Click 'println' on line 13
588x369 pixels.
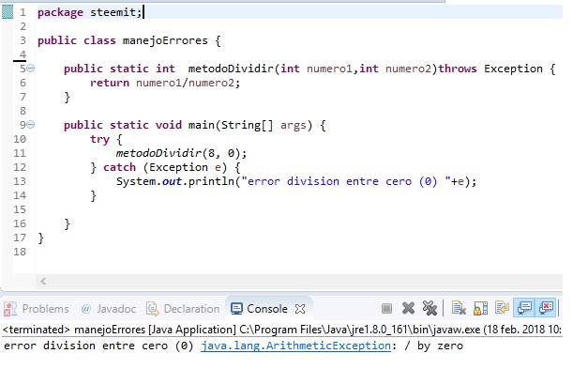[x=211, y=182]
